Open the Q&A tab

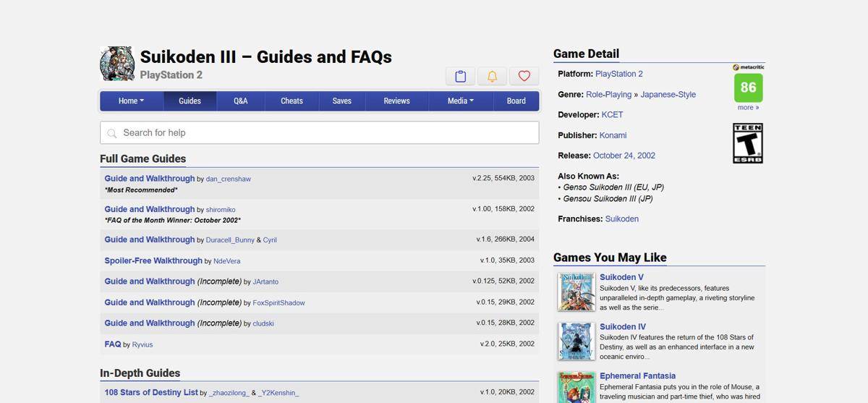coord(241,101)
